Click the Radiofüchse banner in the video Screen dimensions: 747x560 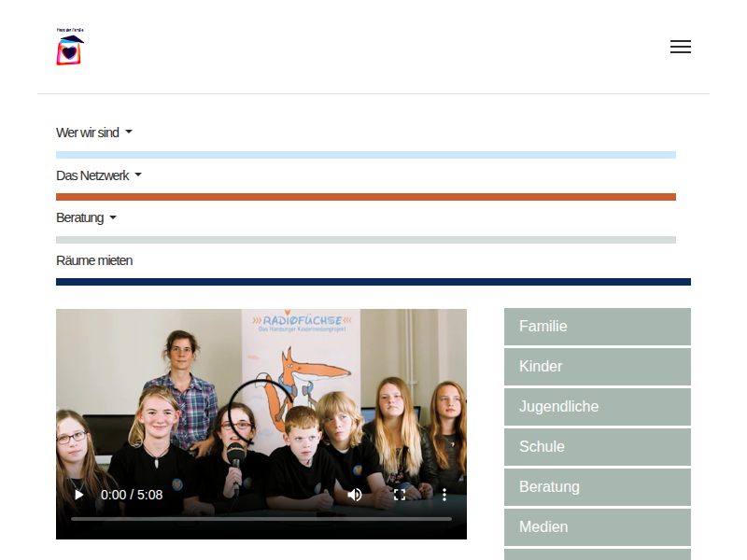(299, 336)
